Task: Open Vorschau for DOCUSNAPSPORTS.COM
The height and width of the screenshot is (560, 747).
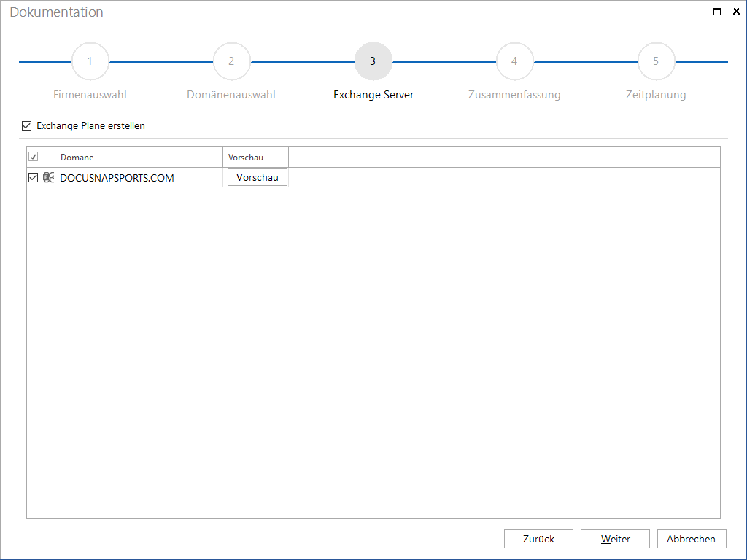Action: [x=258, y=177]
